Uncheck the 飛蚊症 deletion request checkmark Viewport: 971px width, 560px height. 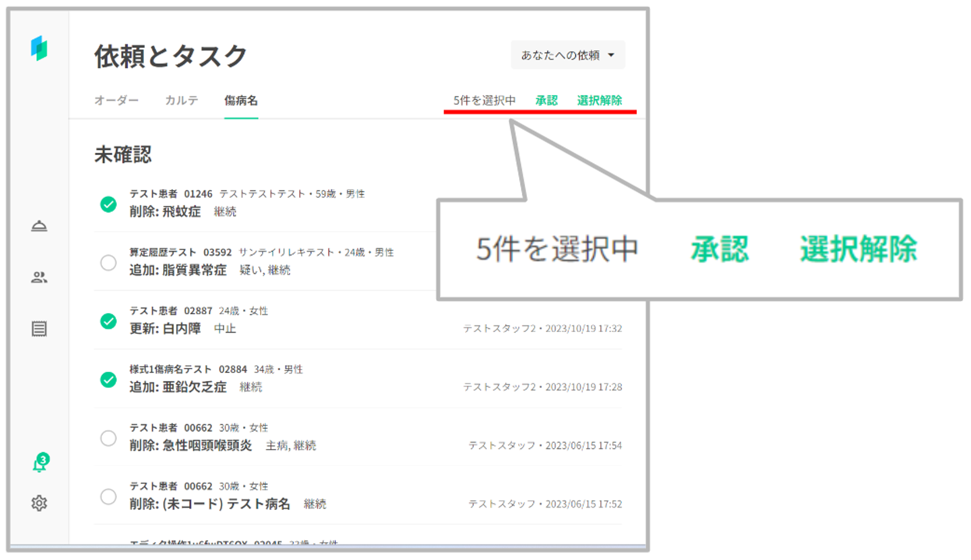(108, 204)
